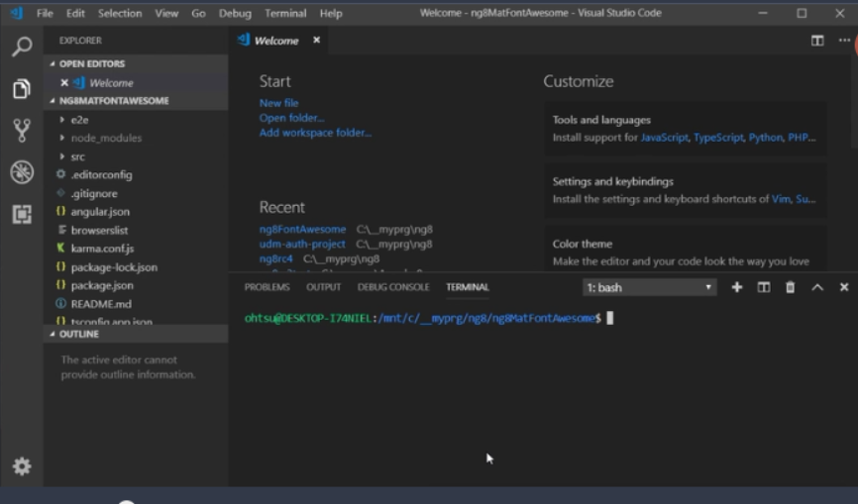Viewport: 858px width, 504px height.
Task: Collapse the Open Editors section
Action: [136, 63]
